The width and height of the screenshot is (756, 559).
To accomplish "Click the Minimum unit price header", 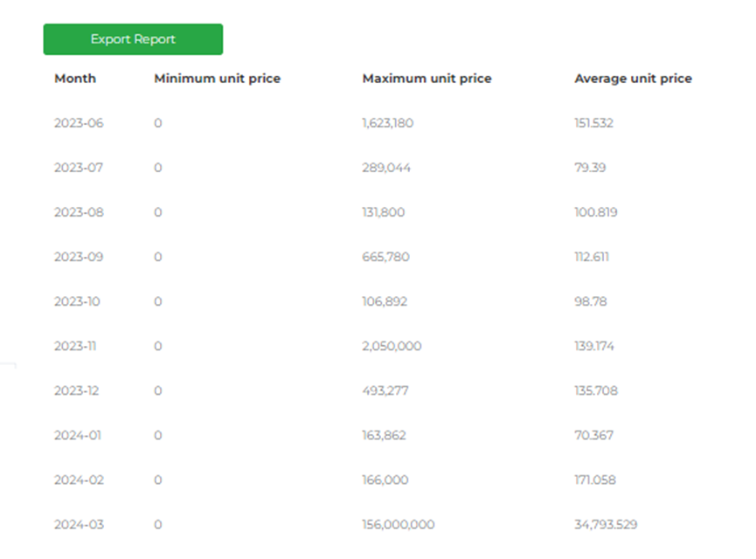I will click(217, 79).
